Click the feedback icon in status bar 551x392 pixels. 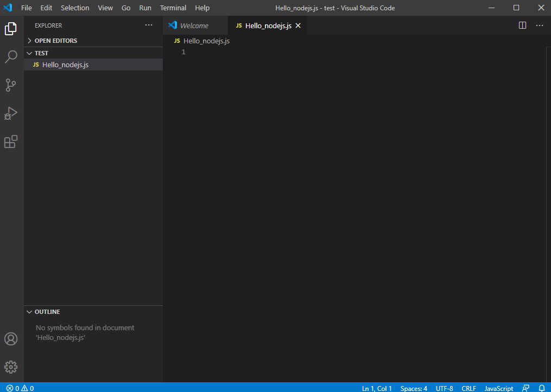[525, 388]
